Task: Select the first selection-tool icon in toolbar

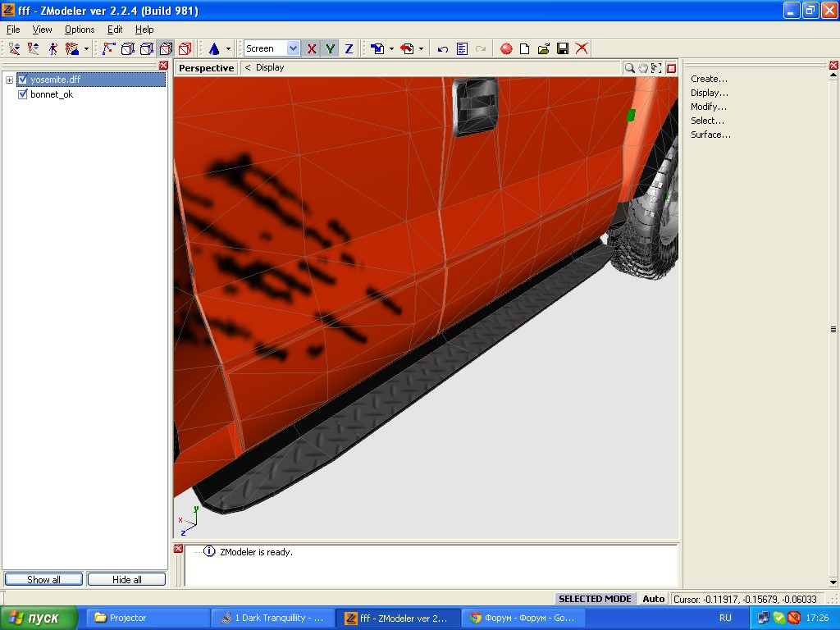Action: (15, 48)
